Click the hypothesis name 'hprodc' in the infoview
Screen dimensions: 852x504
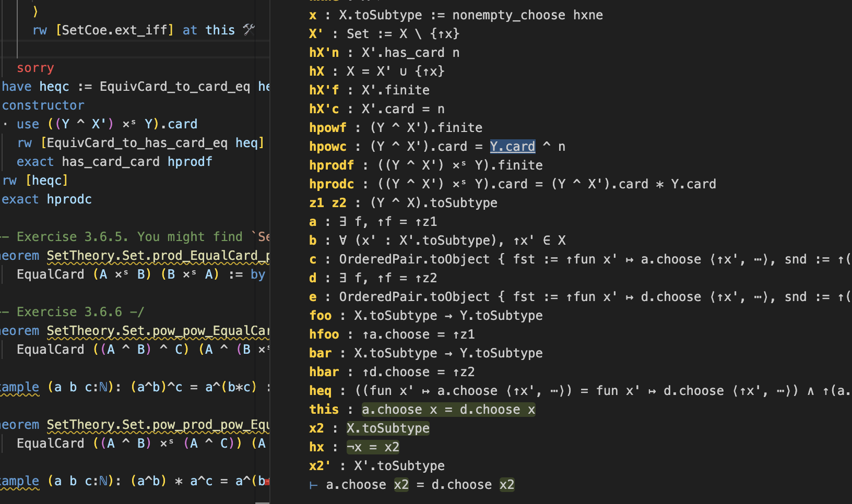(x=331, y=184)
